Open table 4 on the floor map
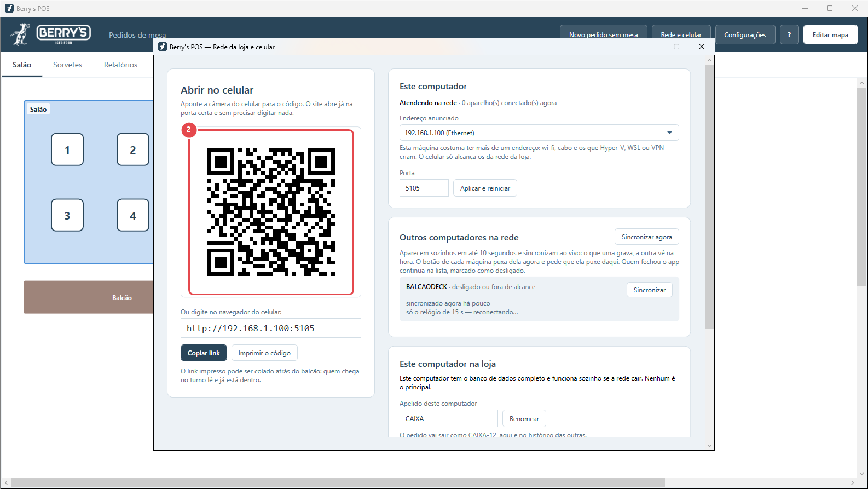This screenshot has width=868, height=489. 133,215
